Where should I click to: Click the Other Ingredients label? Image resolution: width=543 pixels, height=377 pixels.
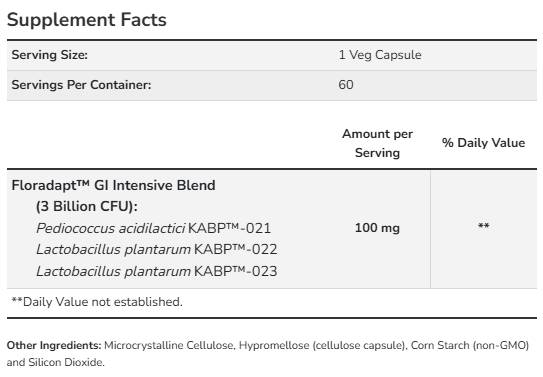click(x=54, y=345)
